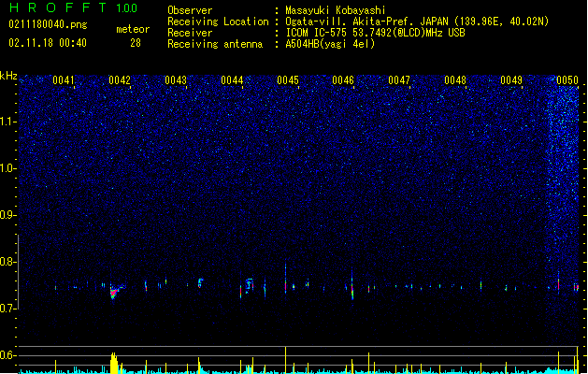Click the 0.7 frequency axis label

8,309
